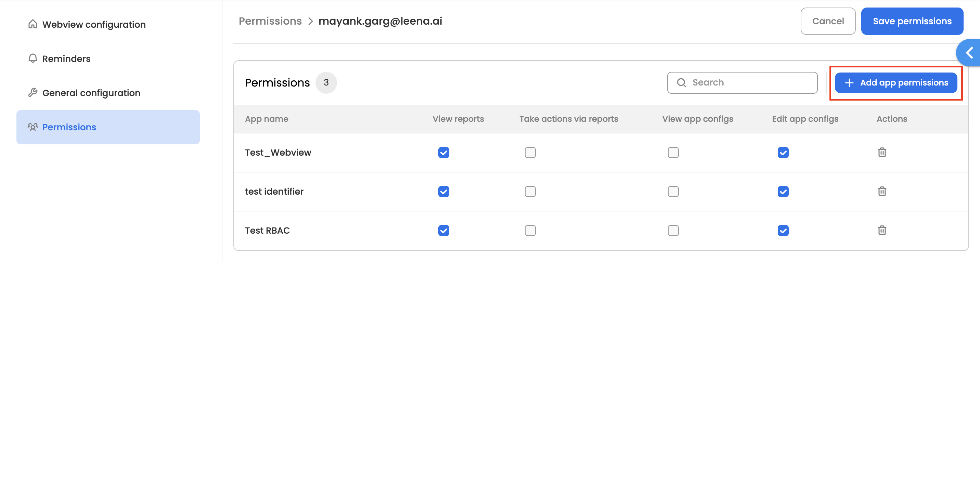
Task: Uncheck View reports for Test_Webview
Action: [443, 153]
